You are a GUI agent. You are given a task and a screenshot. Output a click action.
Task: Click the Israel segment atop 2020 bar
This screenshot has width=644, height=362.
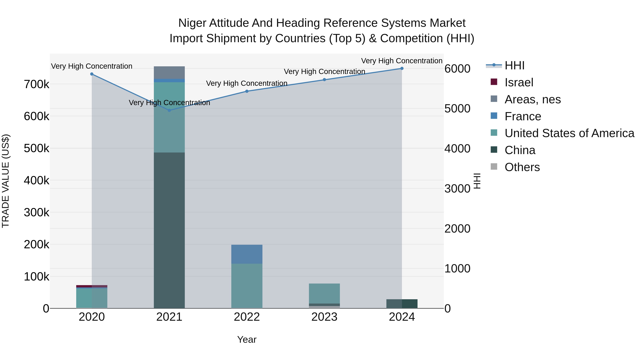pos(92,286)
